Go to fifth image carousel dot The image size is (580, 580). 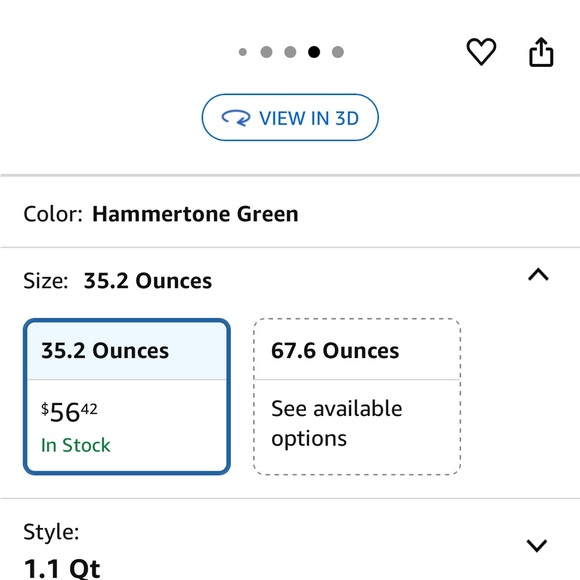337,52
